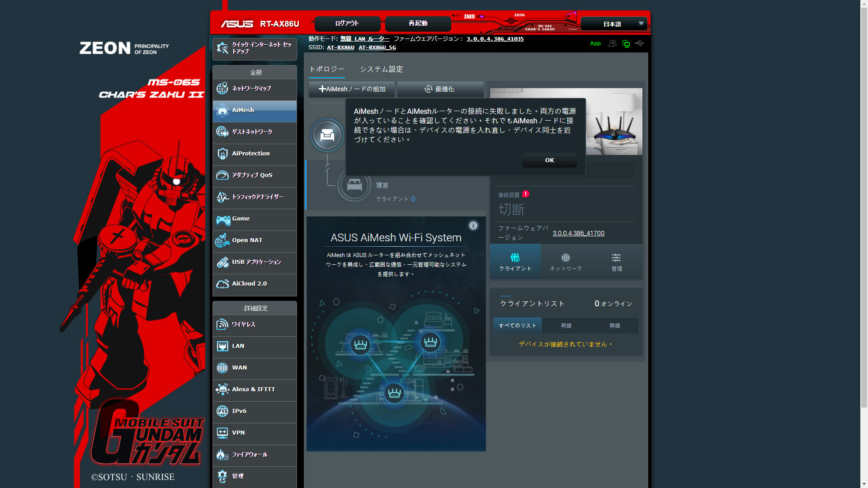Click the 最適化 (Optimize) button

(x=441, y=89)
